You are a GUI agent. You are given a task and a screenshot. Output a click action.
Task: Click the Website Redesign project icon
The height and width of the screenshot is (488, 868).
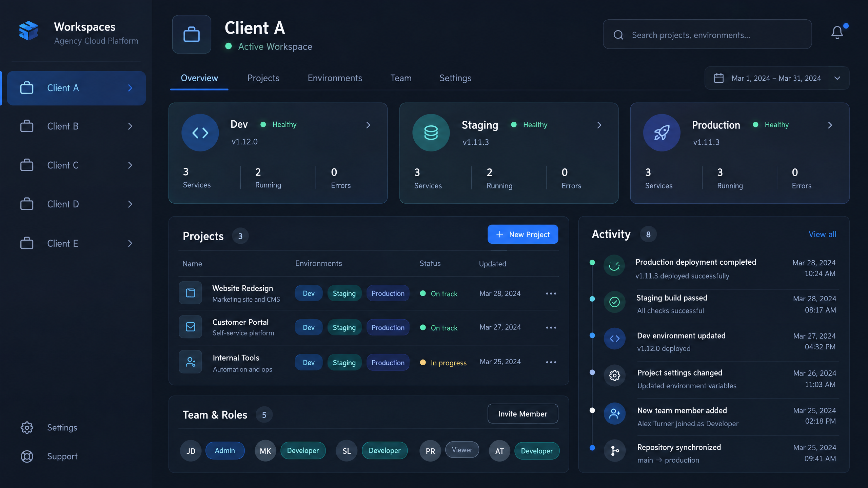(x=191, y=293)
